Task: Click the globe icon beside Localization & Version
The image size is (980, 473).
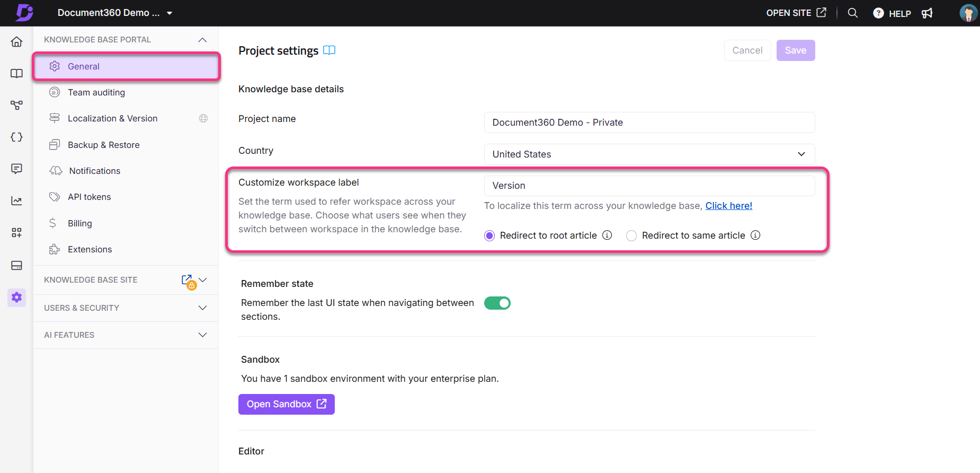Action: [203, 118]
